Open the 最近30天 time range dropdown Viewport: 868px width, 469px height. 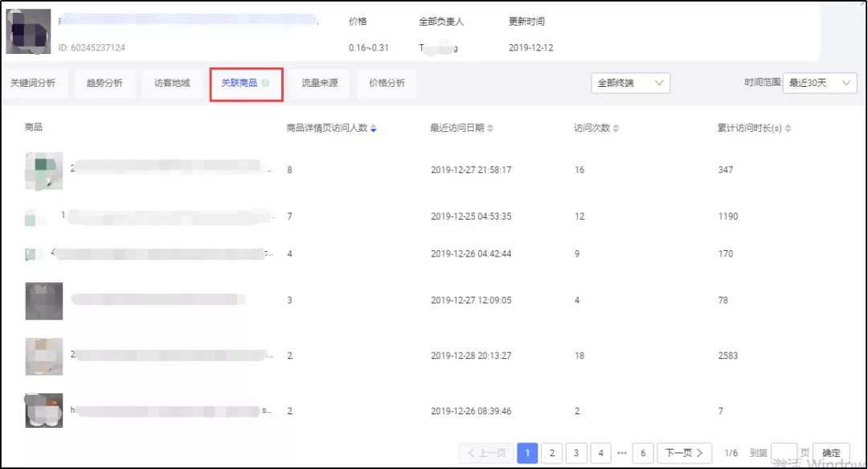[818, 83]
